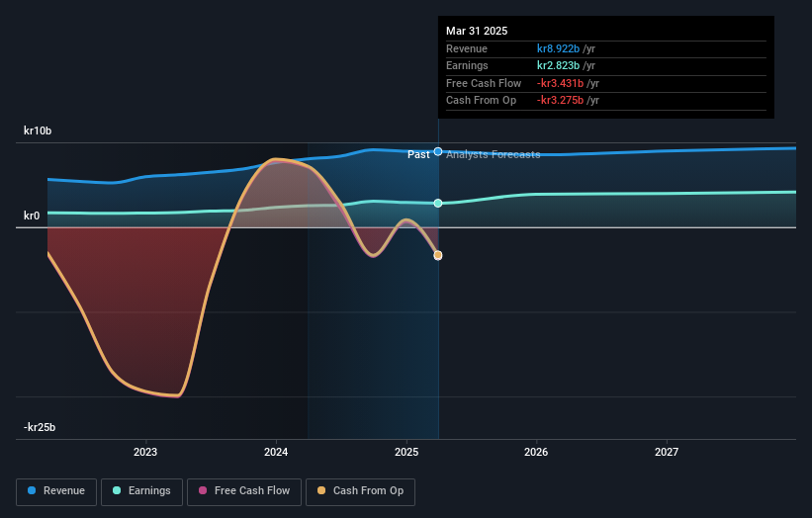This screenshot has width=812, height=518.
Task: Click the 2024 x-axis label
Action: click(x=276, y=452)
